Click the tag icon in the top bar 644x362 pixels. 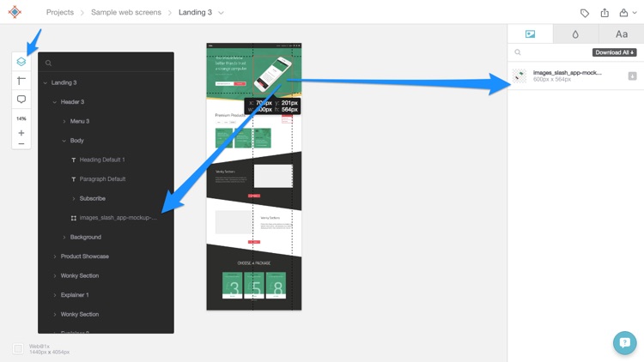coord(585,13)
